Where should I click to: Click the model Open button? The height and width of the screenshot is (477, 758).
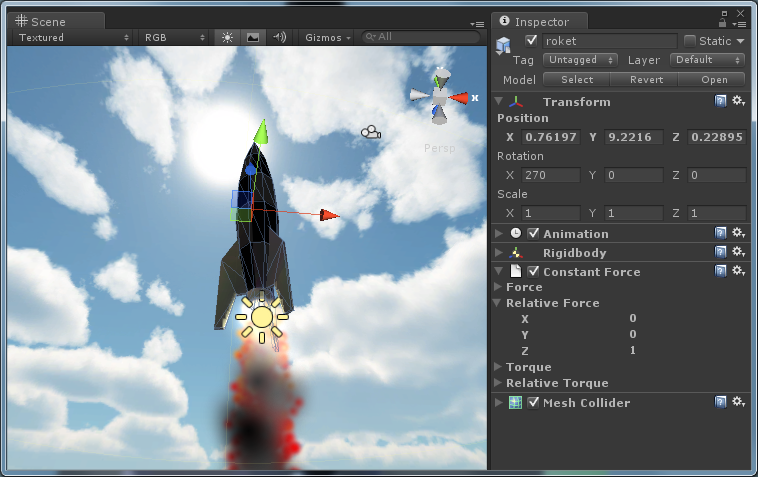tap(714, 79)
